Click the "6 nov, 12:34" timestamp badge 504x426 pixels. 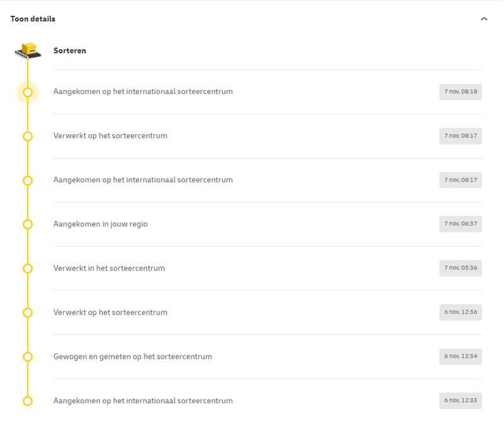pos(461,357)
